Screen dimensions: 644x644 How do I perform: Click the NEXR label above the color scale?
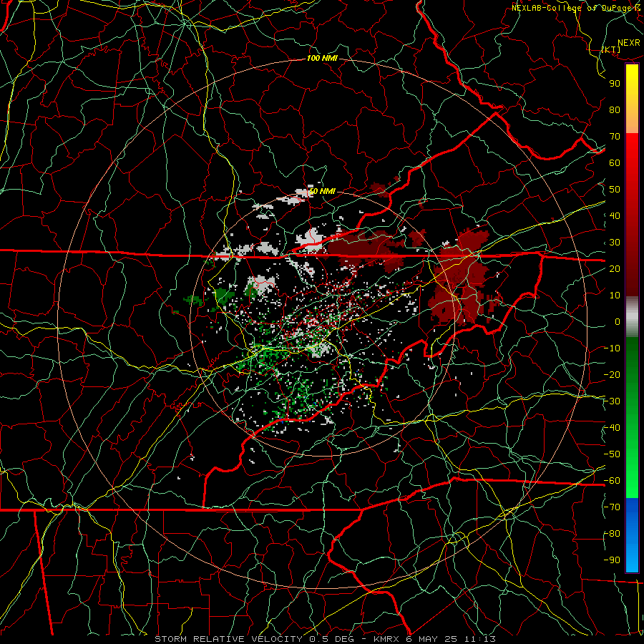point(629,43)
